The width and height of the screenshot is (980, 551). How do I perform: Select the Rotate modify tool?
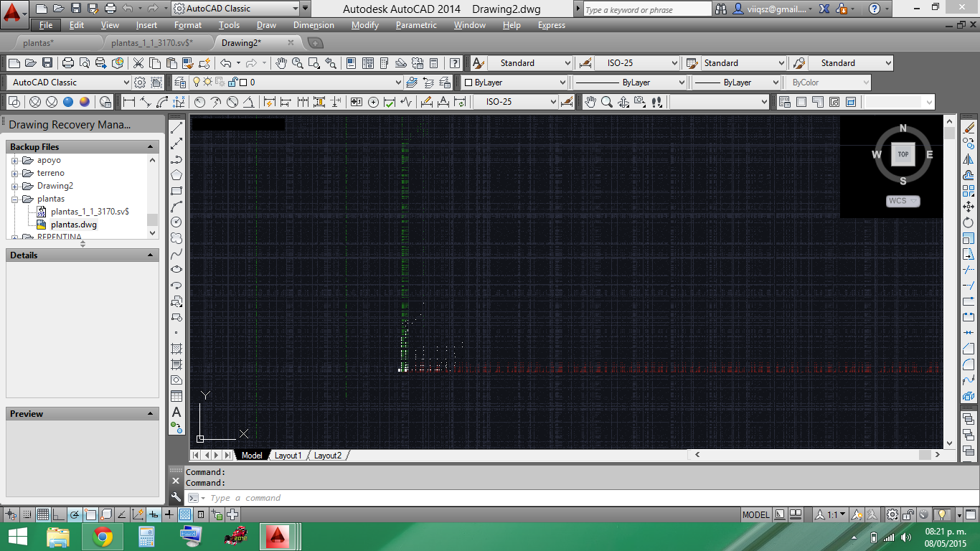coord(969,222)
